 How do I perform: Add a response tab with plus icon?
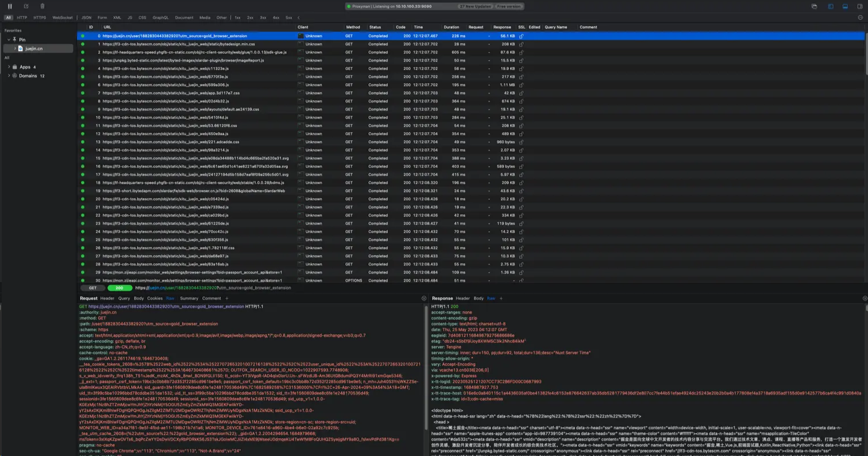(501, 299)
